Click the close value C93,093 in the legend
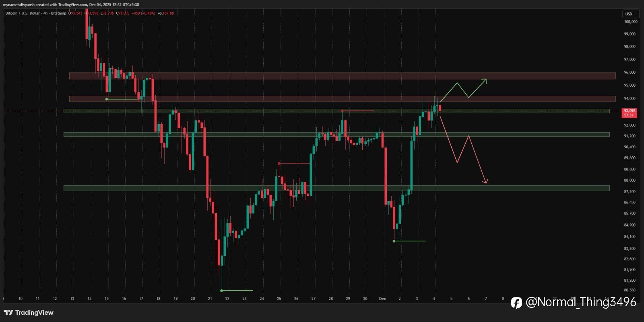 point(122,13)
